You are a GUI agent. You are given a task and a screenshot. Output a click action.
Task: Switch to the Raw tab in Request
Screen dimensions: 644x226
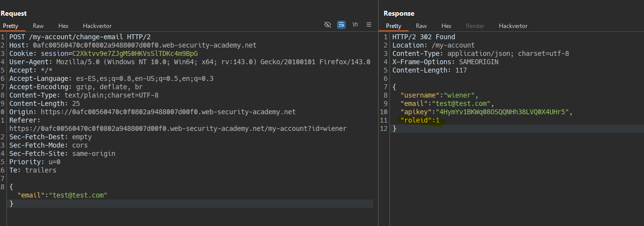(38, 26)
